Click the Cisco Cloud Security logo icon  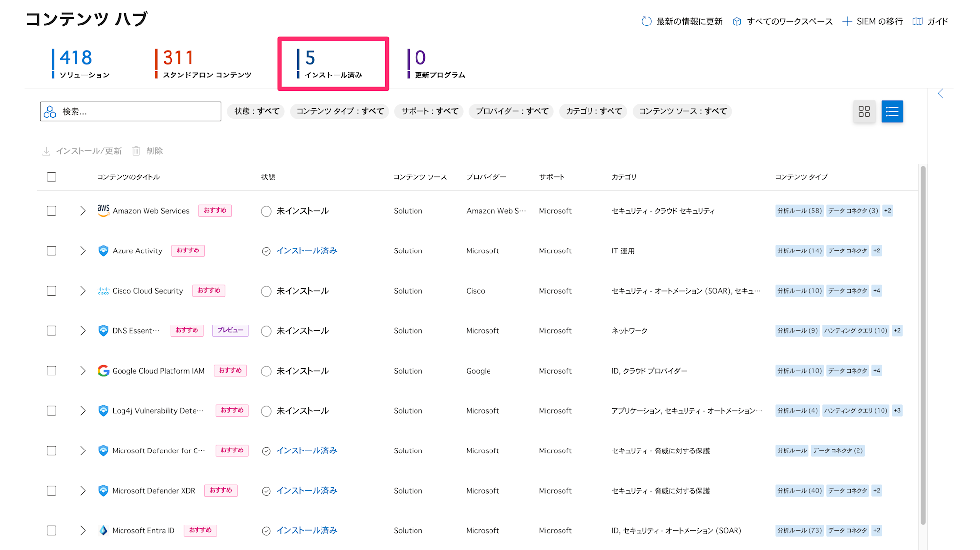[x=103, y=291]
